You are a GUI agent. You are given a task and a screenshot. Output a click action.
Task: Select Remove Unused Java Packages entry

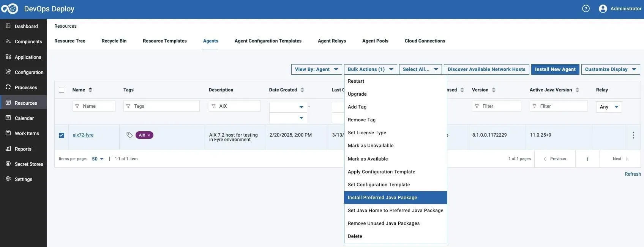pos(395,223)
